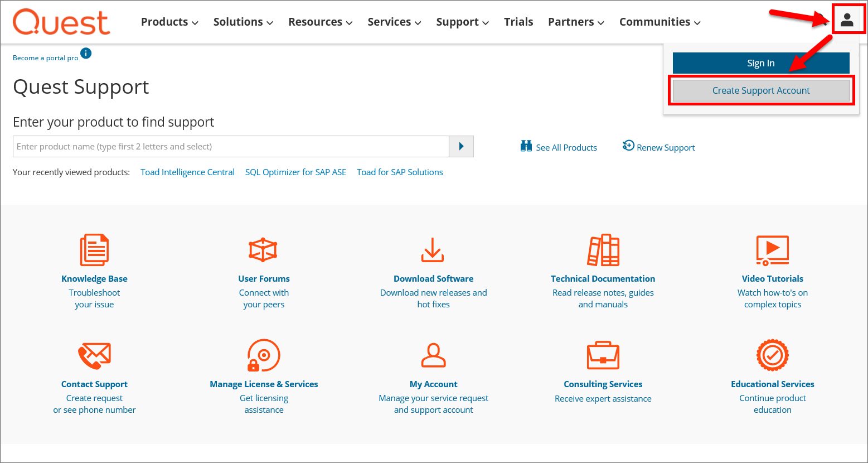
Task: Click the Download Software arrow icon
Action: pos(433,249)
